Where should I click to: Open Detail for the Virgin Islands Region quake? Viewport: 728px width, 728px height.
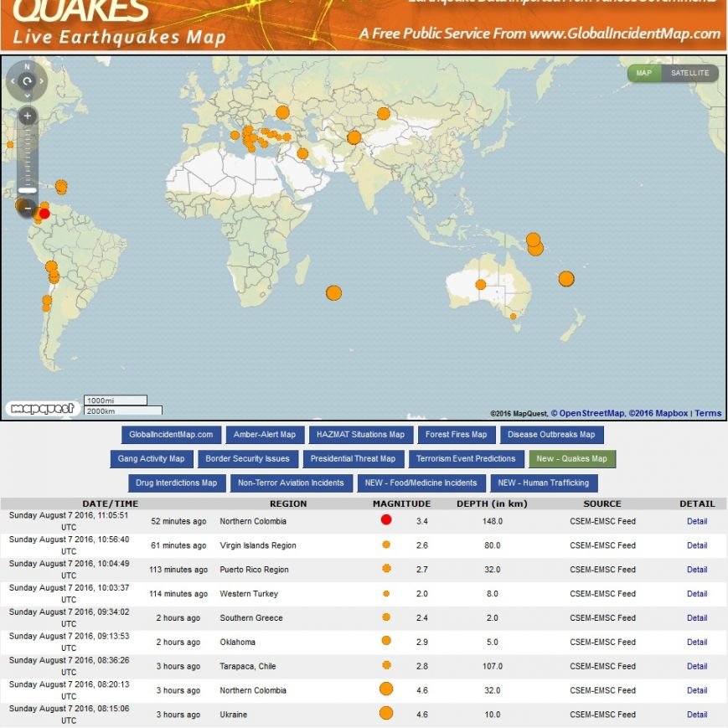click(x=697, y=545)
